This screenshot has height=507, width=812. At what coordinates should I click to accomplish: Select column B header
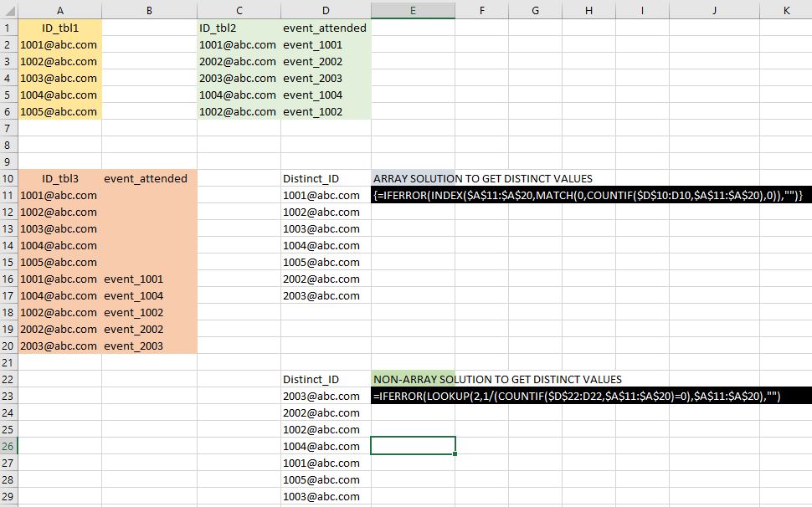[149, 10]
